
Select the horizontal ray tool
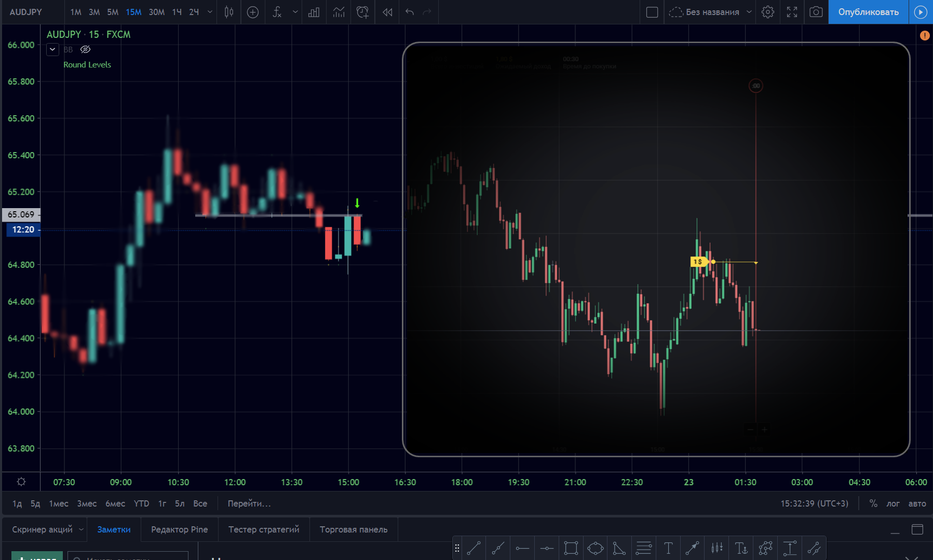click(522, 548)
